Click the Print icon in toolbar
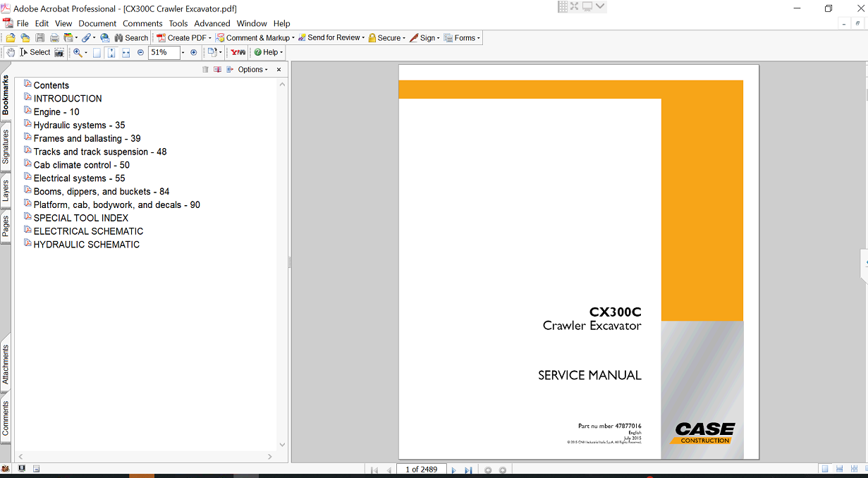868x478 pixels. pyautogui.click(x=54, y=38)
